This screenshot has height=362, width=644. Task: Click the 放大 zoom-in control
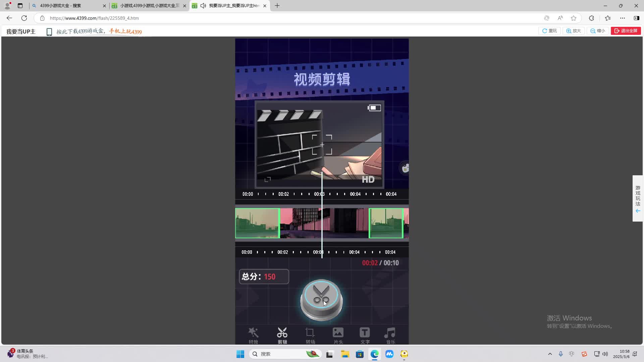coord(574,31)
